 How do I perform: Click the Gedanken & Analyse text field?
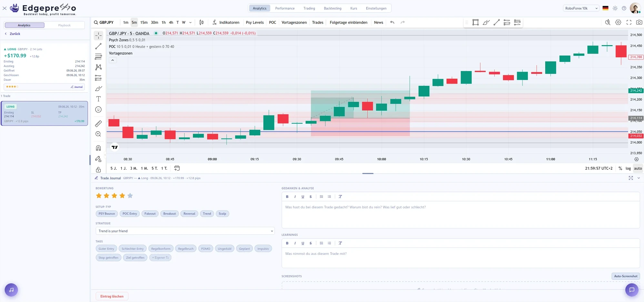point(460,215)
